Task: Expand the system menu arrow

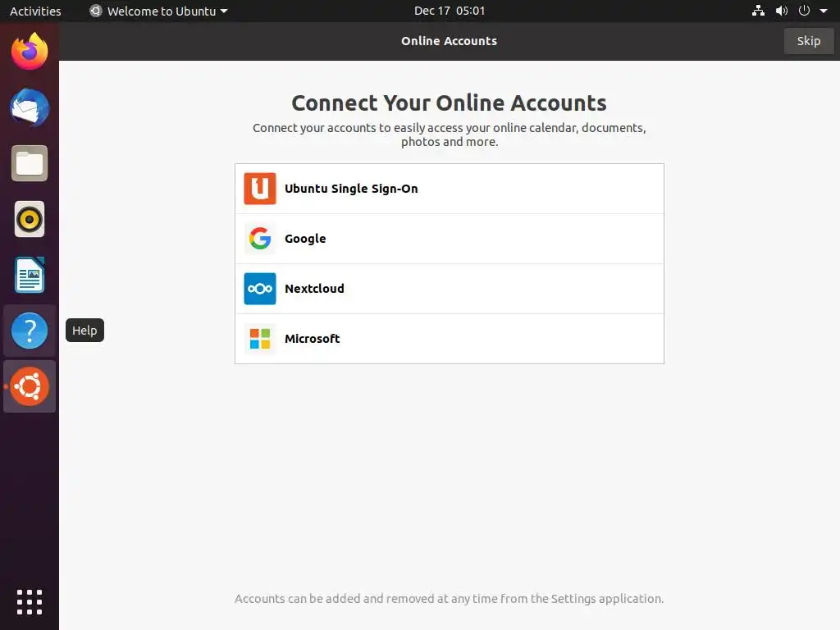Action: tap(824, 11)
